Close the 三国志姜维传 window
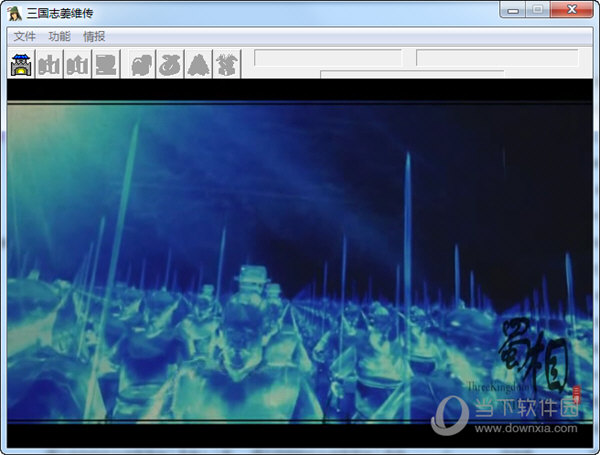This screenshot has height=455, width=600. pyautogui.click(x=572, y=10)
